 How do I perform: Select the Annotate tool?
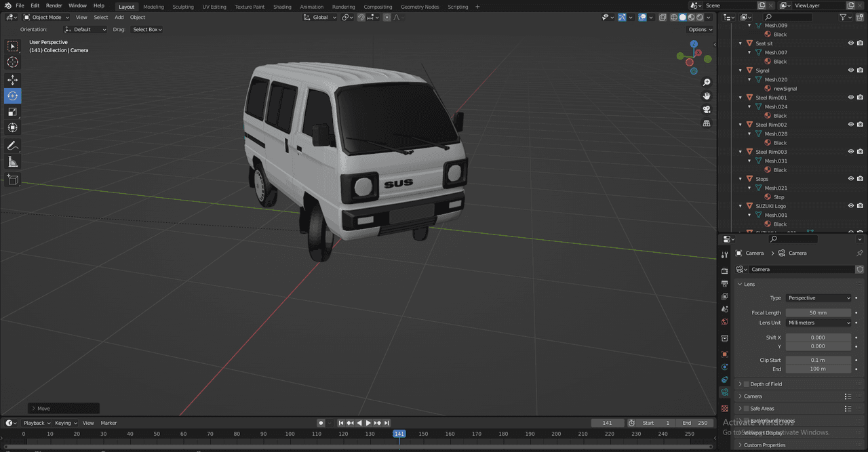13,146
